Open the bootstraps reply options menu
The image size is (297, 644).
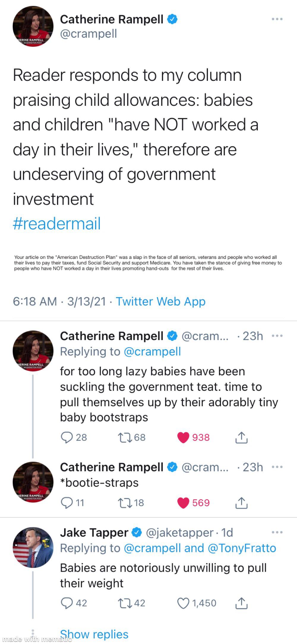point(277,335)
